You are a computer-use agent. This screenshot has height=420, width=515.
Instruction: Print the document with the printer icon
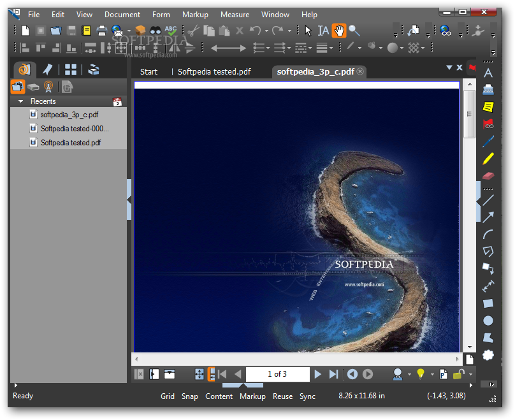pos(102,31)
